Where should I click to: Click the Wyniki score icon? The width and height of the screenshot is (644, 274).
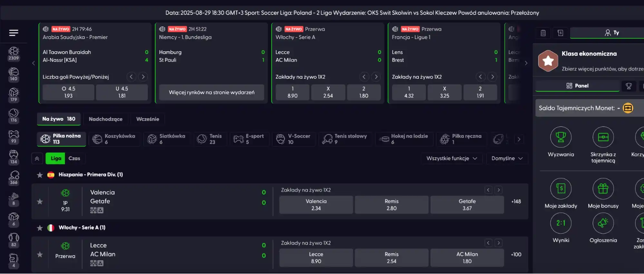[x=561, y=223]
